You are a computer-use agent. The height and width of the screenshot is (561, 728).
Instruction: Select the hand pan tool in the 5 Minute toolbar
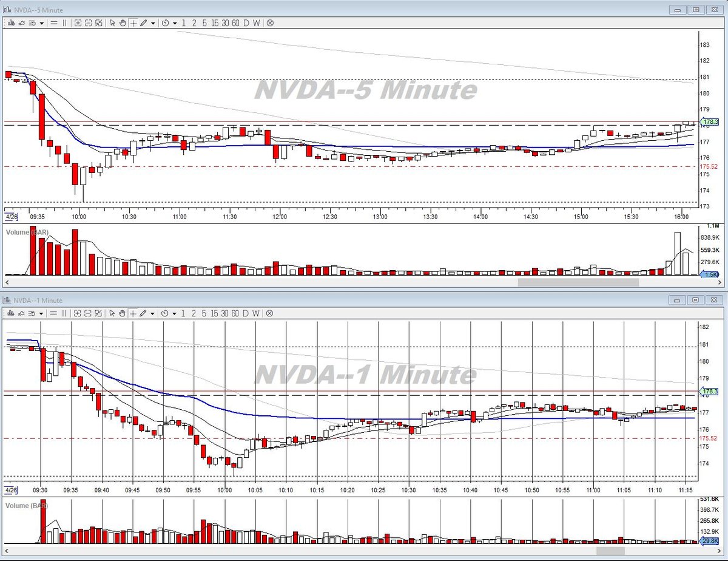coord(123,22)
